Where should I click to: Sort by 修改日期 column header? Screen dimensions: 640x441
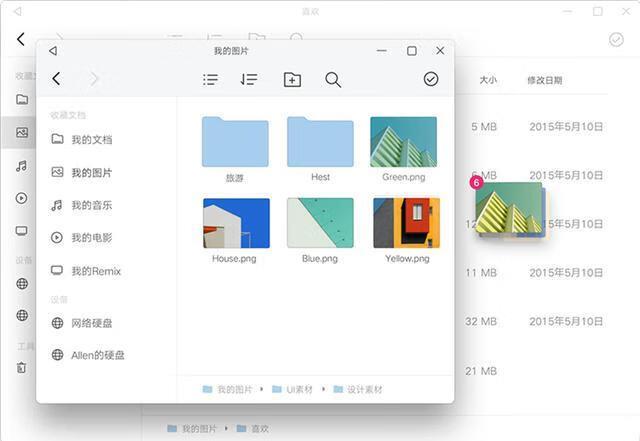545,80
